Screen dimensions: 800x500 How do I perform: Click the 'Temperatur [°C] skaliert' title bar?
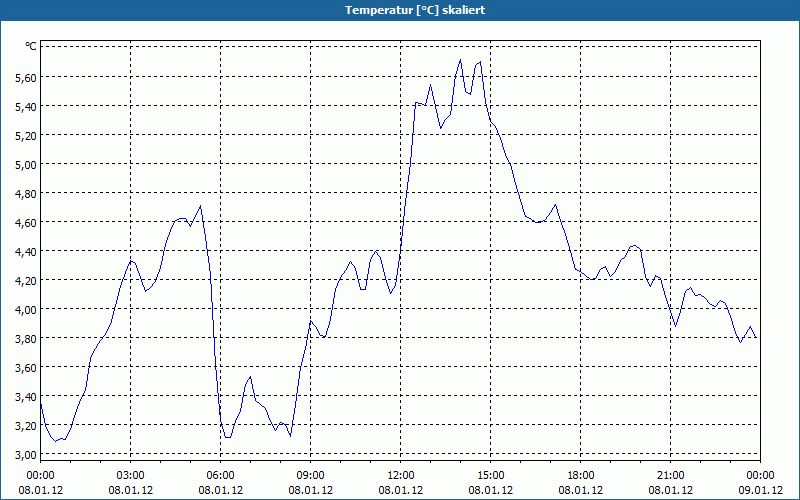(400, 10)
